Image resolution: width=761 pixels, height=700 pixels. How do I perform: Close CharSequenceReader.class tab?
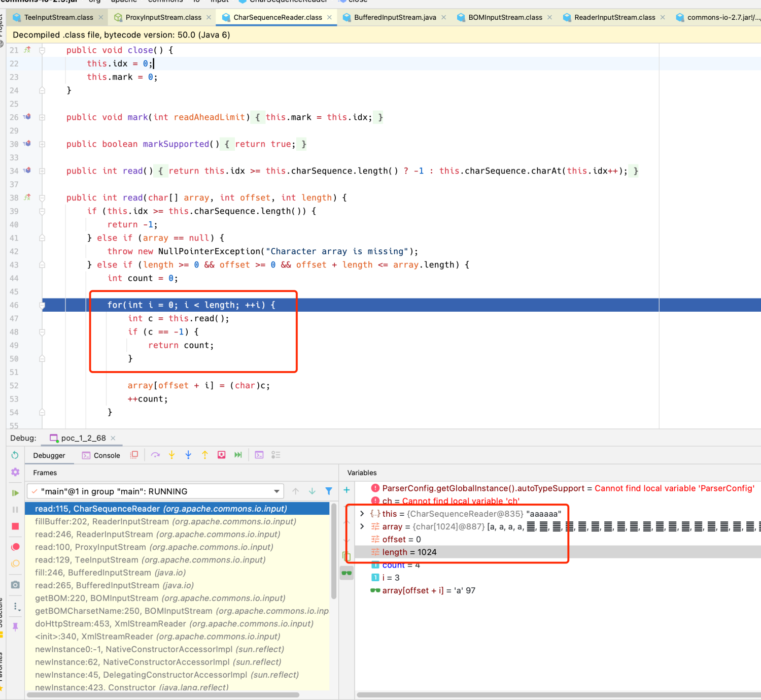[329, 17]
